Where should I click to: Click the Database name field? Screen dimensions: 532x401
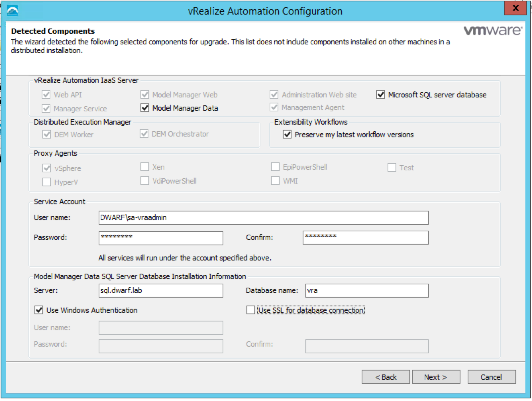(367, 291)
